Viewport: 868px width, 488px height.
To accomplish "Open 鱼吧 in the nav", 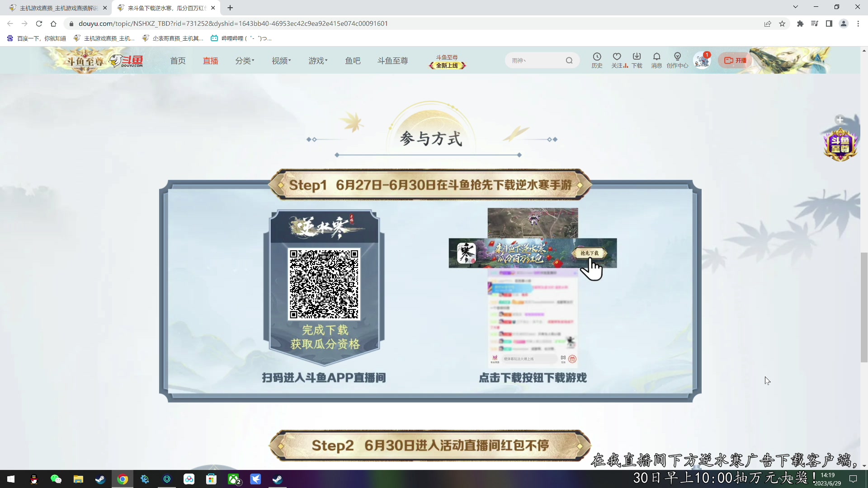I will [x=353, y=61].
